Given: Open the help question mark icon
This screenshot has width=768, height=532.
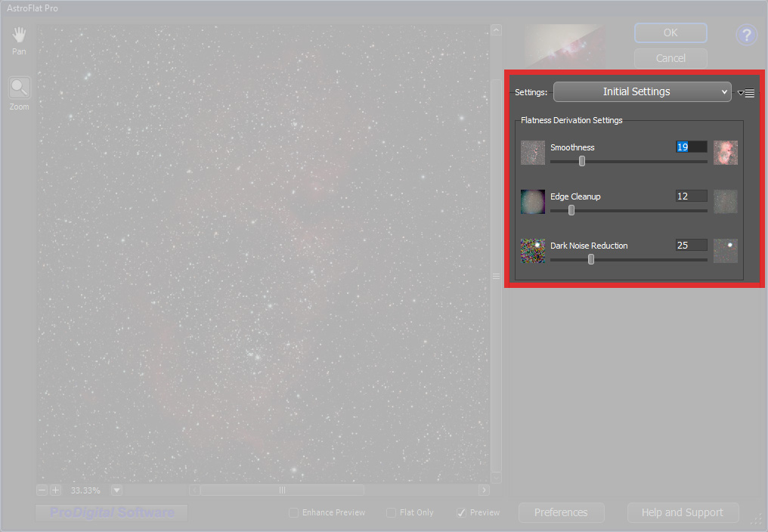Looking at the screenshot, I should click(x=746, y=35).
